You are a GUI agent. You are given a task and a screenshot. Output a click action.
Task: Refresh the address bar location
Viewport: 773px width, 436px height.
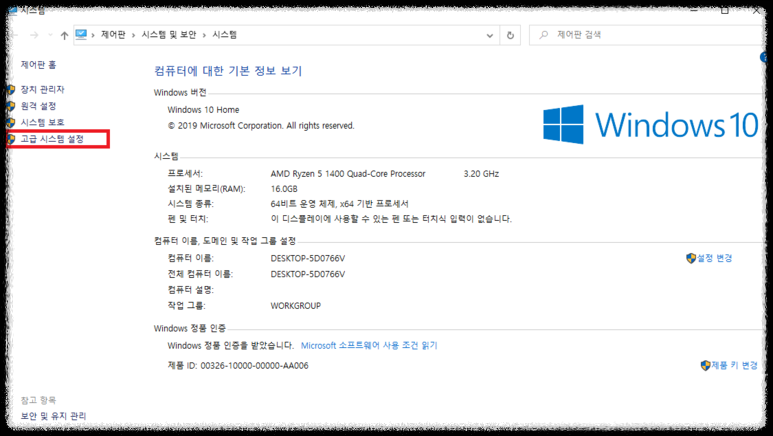click(510, 35)
